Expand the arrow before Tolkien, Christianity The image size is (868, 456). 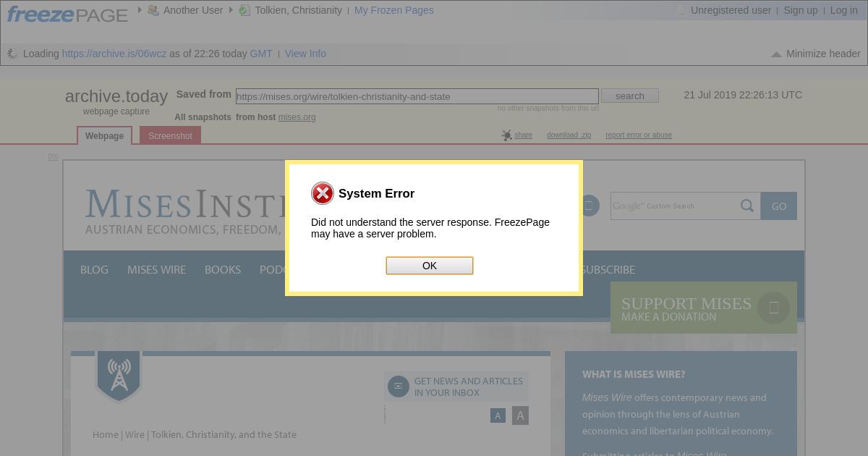(x=231, y=9)
